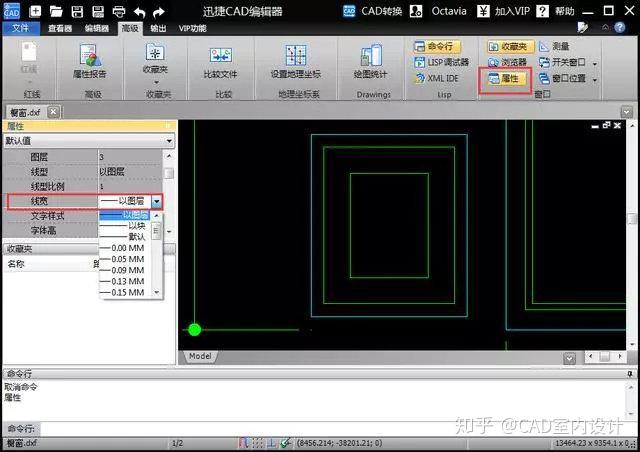Click the CAD application logo
640x452 pixels.
(x=11, y=11)
